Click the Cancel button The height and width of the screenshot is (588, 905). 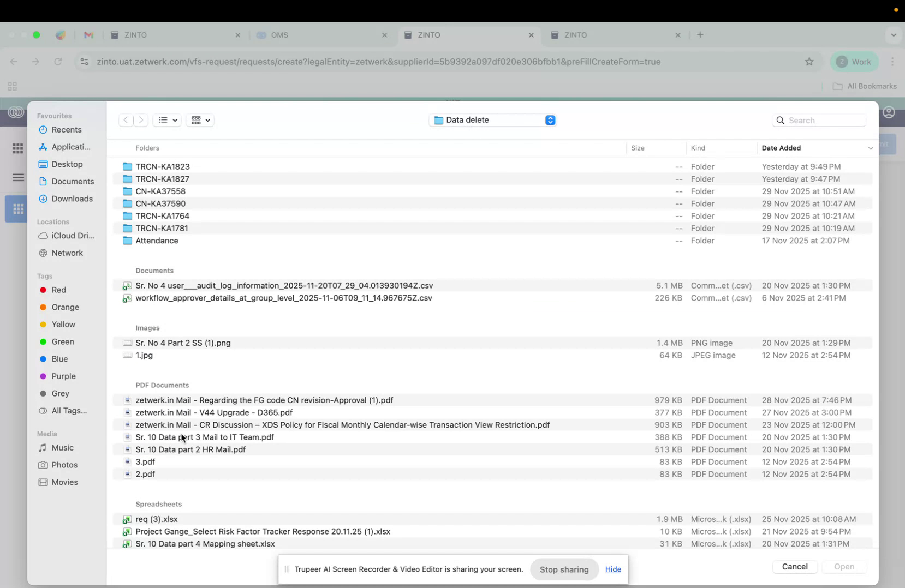(794, 566)
